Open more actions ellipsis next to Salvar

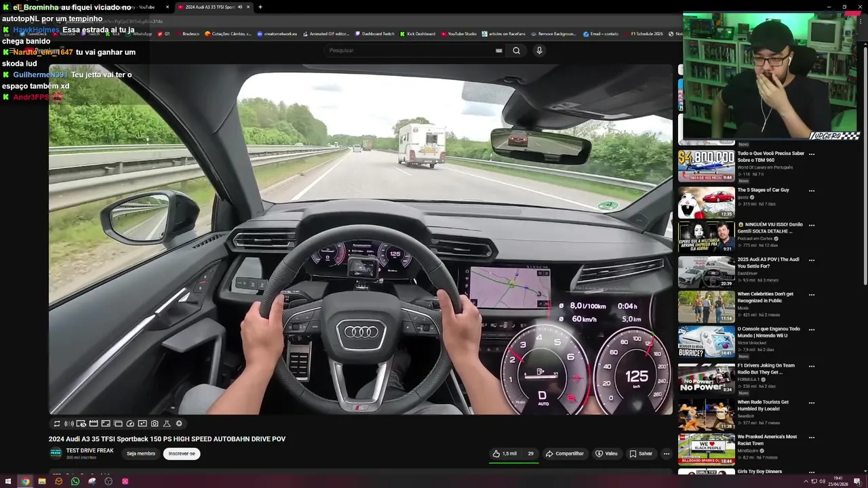coord(667,453)
